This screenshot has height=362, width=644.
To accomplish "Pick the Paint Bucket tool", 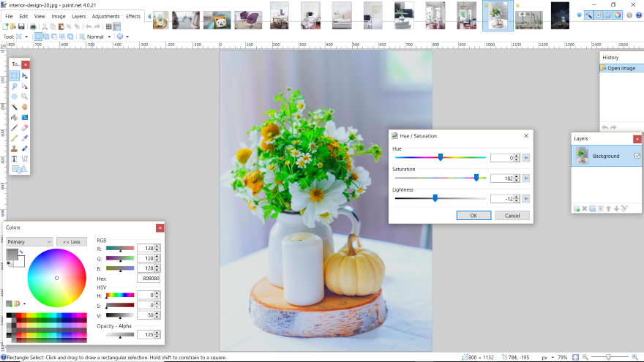I will point(14,117).
